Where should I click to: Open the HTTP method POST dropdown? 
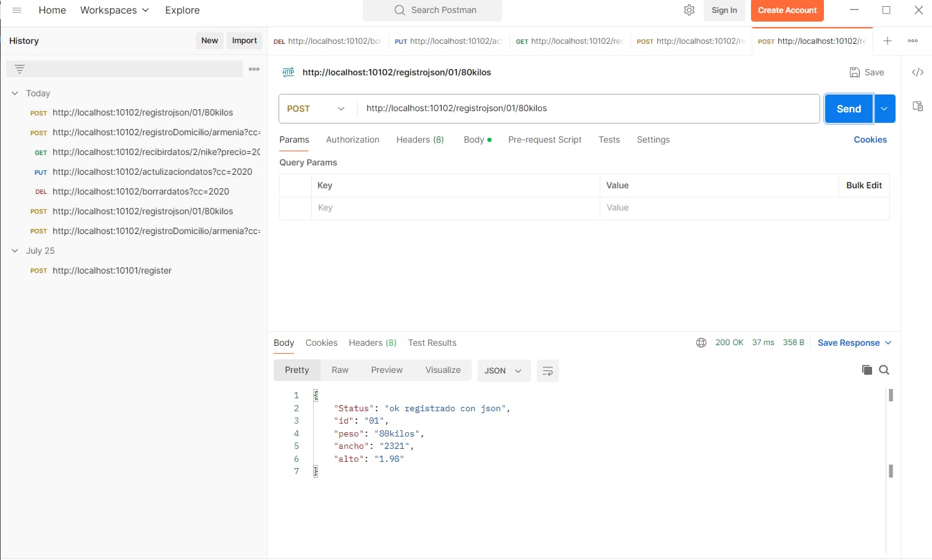pyautogui.click(x=316, y=109)
